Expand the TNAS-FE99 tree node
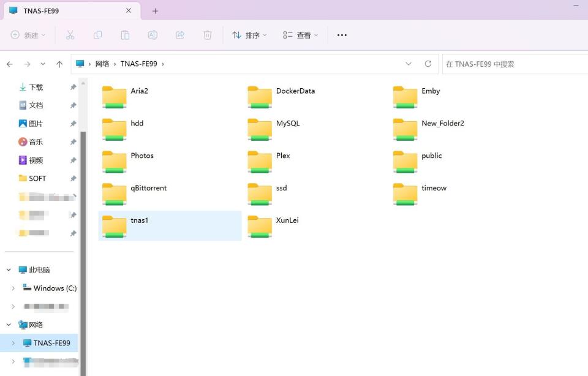Screen dimensions: 588x376 [13, 343]
